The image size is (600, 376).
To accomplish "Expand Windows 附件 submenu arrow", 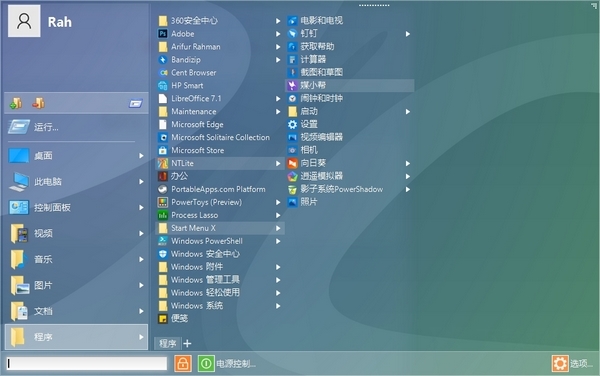I will click(278, 267).
